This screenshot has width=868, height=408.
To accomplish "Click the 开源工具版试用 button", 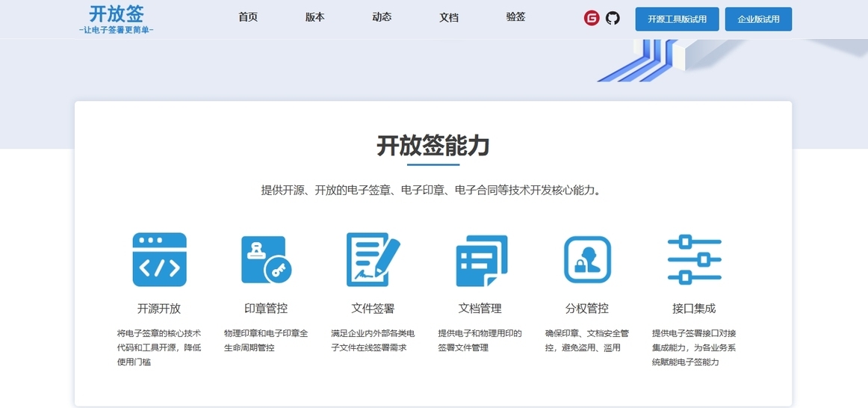I will pos(677,19).
